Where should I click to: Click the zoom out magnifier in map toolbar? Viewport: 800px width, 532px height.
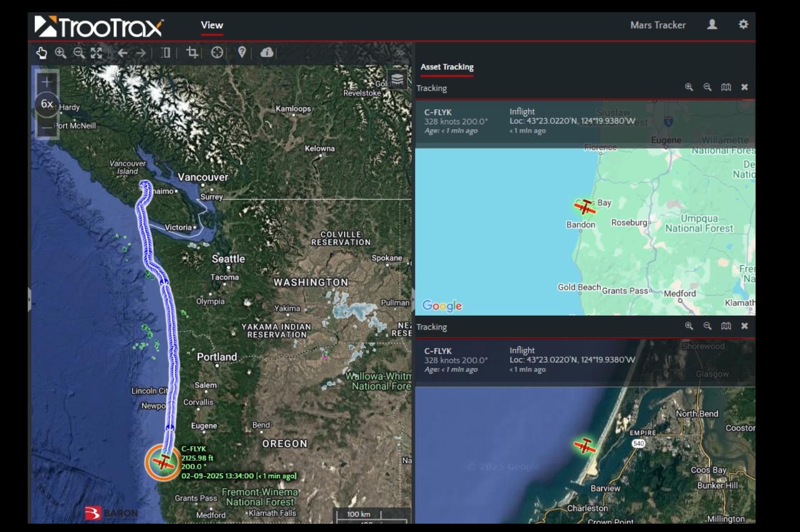click(x=79, y=53)
